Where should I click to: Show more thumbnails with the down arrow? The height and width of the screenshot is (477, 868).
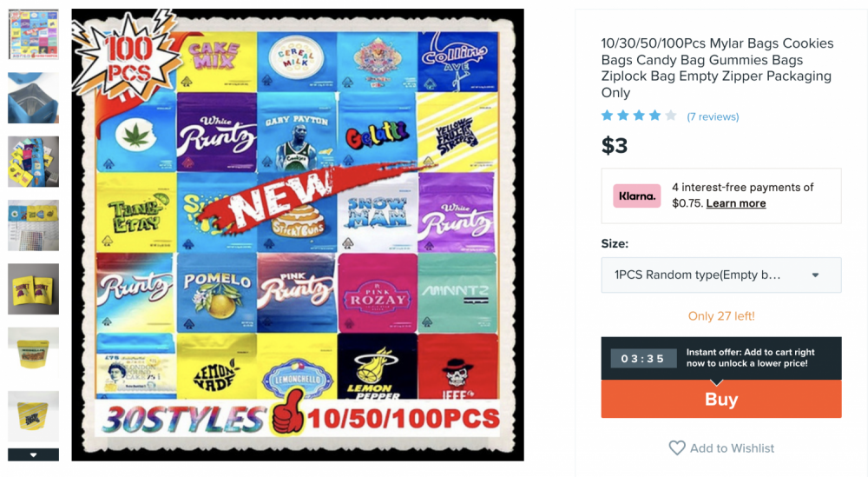coord(33,454)
